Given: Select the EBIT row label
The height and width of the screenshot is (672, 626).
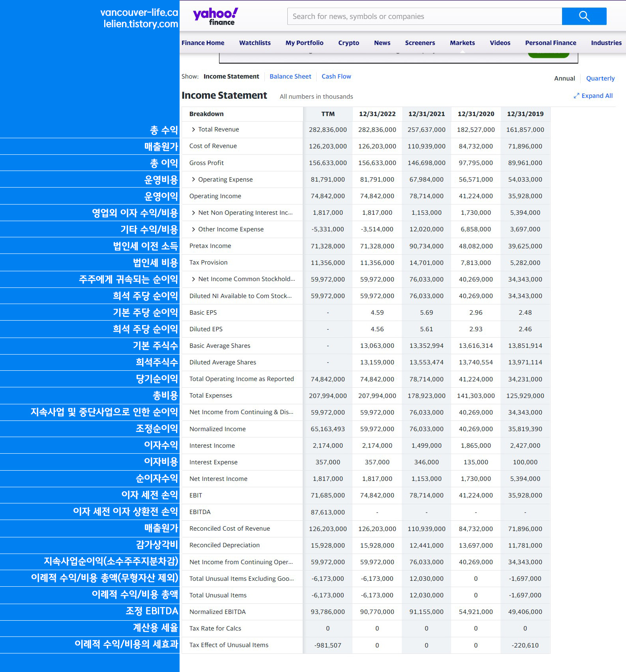Looking at the screenshot, I should pos(196,496).
